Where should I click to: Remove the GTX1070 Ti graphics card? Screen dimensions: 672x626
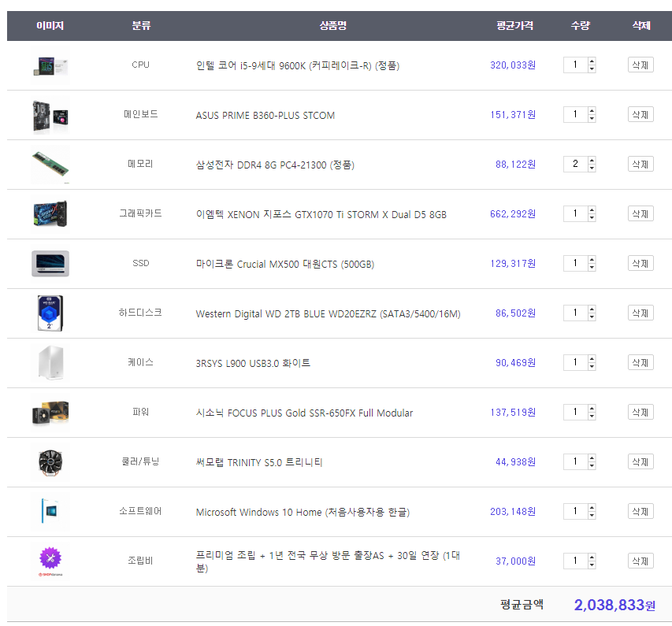[640, 214]
